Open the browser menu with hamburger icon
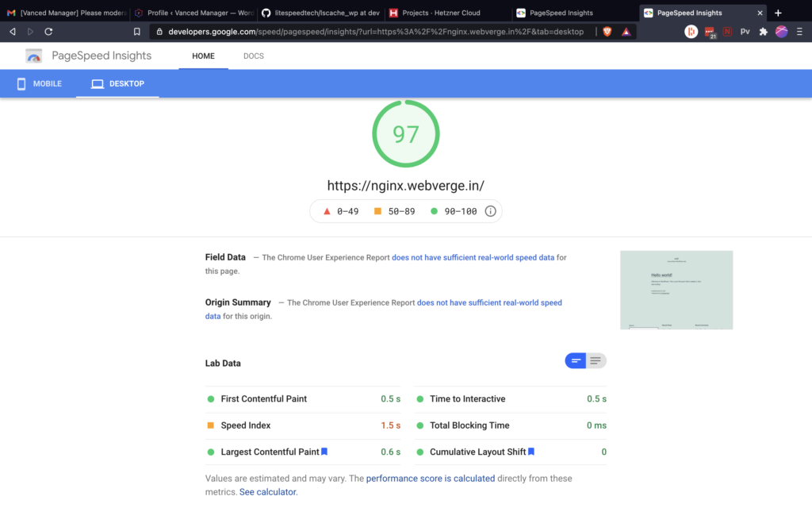812x508 pixels. point(799,32)
